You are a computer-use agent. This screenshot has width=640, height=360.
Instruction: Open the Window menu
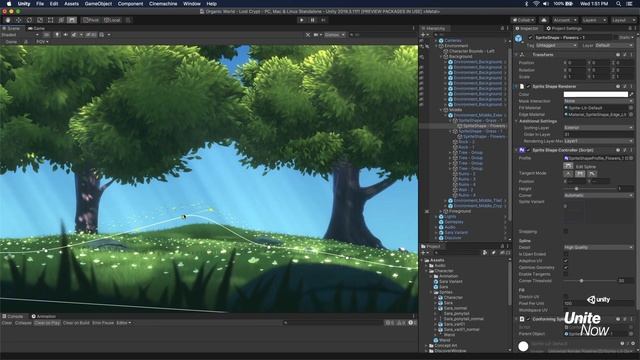pyautogui.click(x=191, y=4)
